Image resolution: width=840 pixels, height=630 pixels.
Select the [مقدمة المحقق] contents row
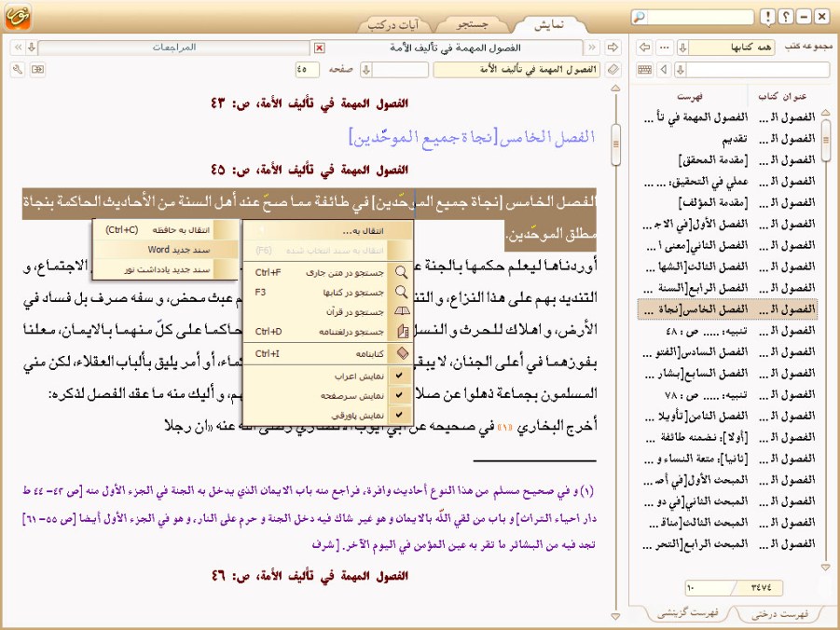point(728,160)
